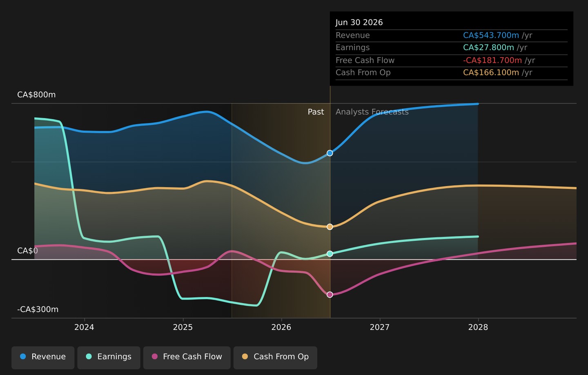588x375 pixels.
Task: Toggle the Revenue series legend button
Action: [x=43, y=357]
